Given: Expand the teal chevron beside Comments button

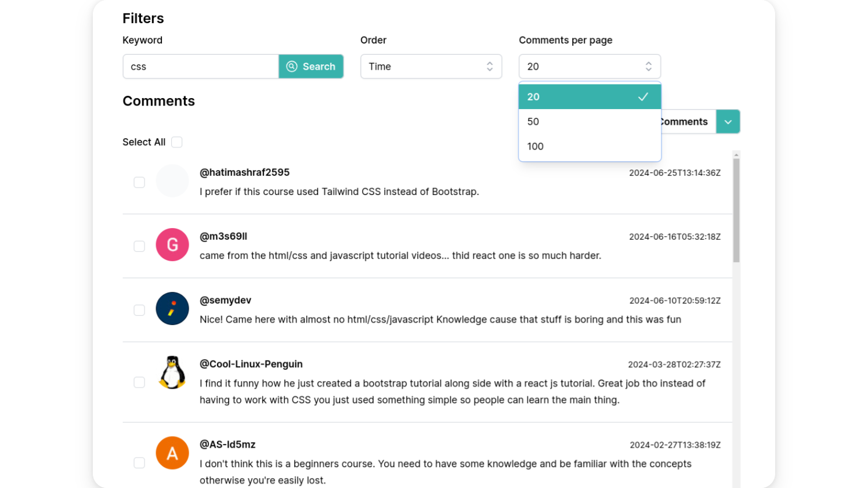Looking at the screenshot, I should [x=728, y=122].
